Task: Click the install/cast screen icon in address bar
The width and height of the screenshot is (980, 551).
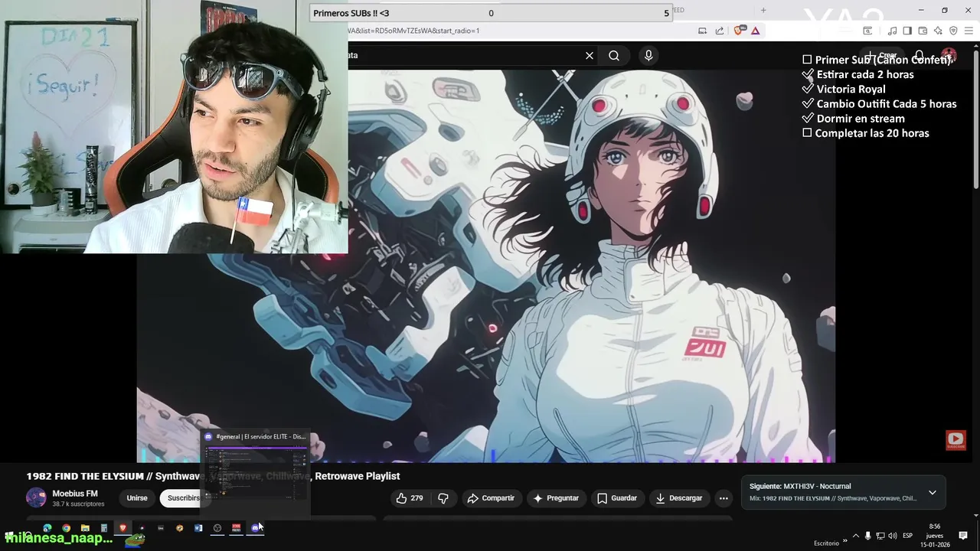Action: coord(702,31)
